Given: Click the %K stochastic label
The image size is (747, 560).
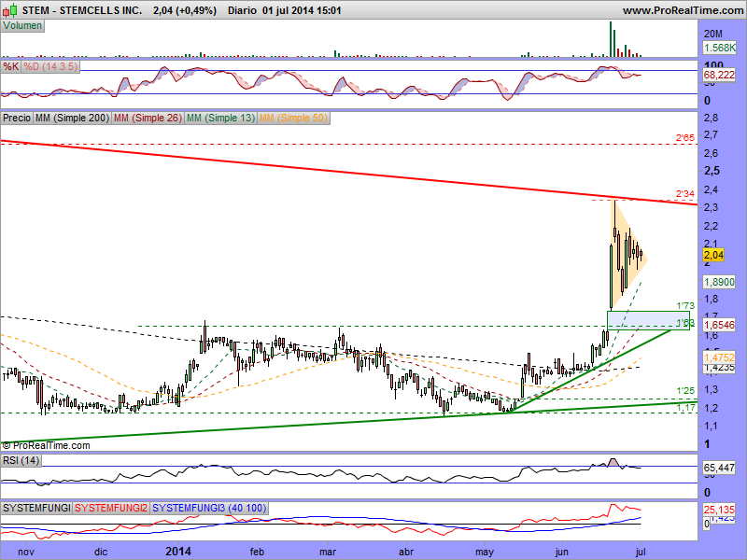Looking at the screenshot, I should click(10, 66).
